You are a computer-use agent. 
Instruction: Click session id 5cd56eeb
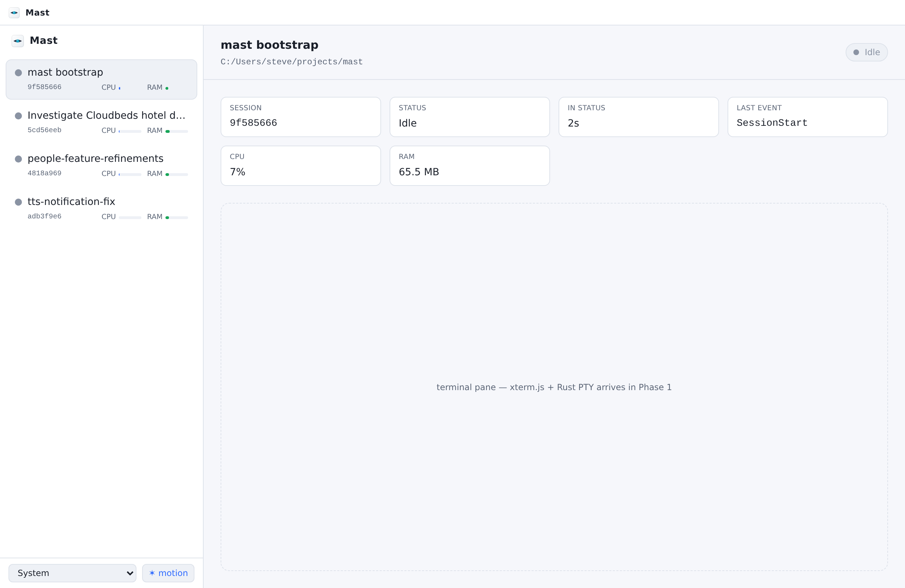click(x=45, y=130)
